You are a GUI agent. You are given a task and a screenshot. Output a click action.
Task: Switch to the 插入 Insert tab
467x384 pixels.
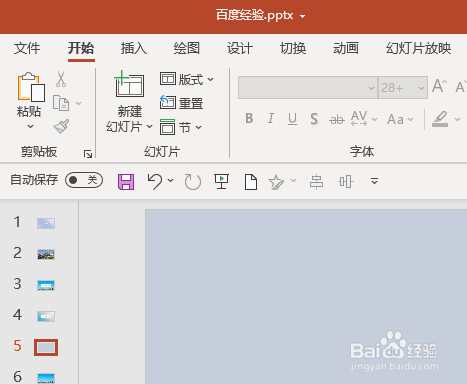click(134, 49)
